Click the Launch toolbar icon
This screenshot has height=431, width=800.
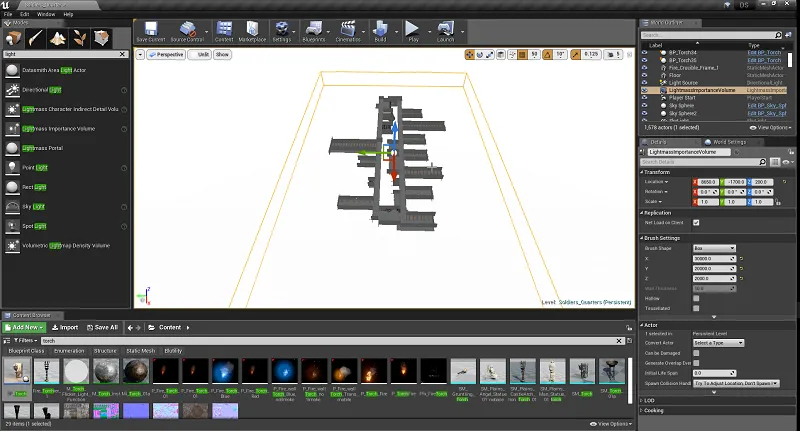(x=445, y=32)
